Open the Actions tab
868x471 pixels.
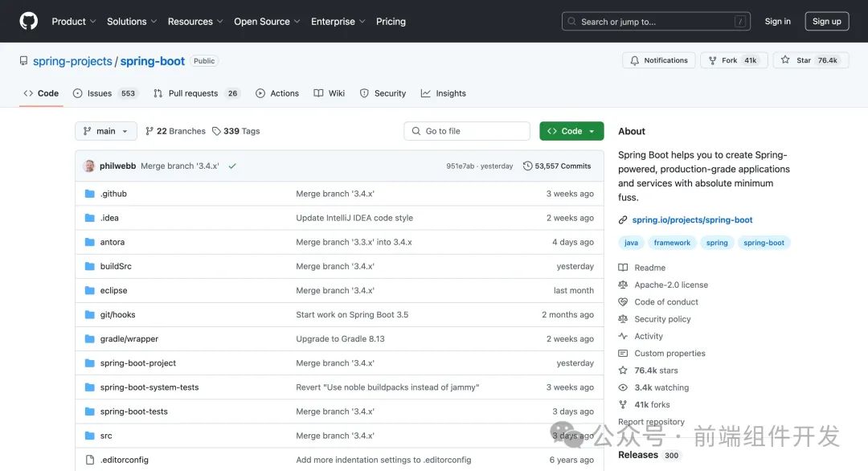point(277,93)
